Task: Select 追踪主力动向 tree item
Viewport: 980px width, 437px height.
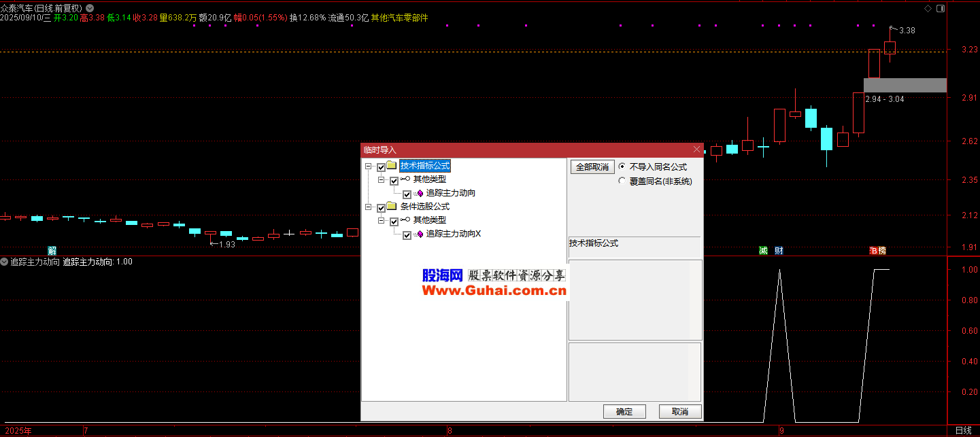Action: [x=451, y=193]
